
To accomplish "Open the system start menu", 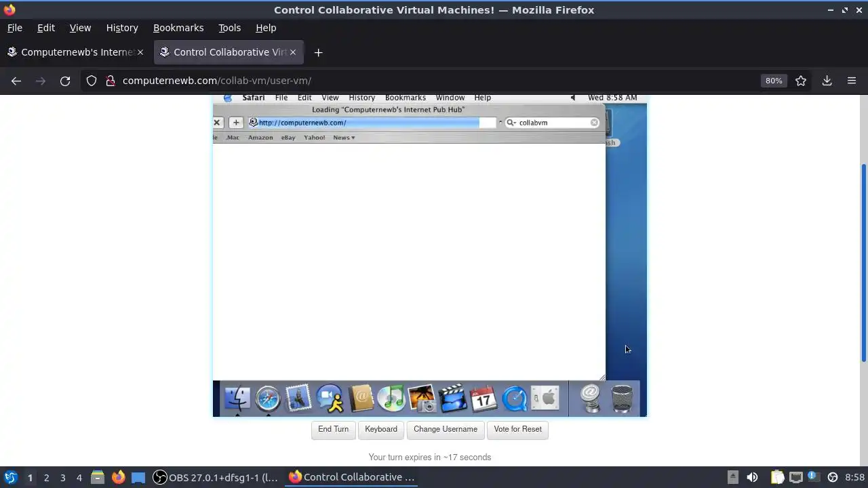I will tap(10, 477).
